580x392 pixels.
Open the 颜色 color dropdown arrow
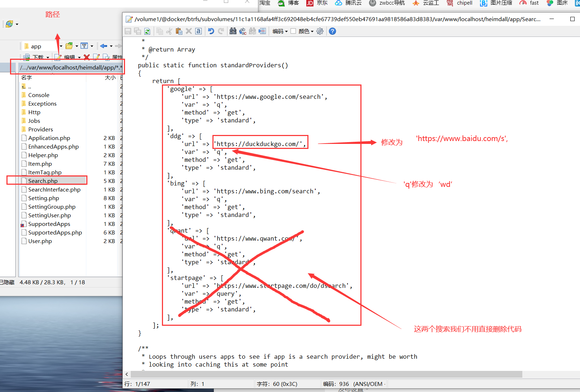(312, 32)
